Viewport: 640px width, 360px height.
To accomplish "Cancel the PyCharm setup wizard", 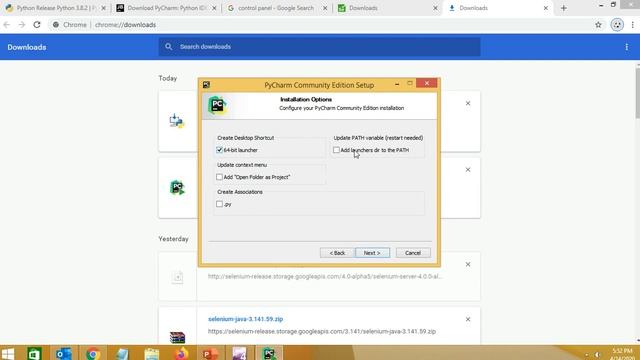I will [413, 253].
